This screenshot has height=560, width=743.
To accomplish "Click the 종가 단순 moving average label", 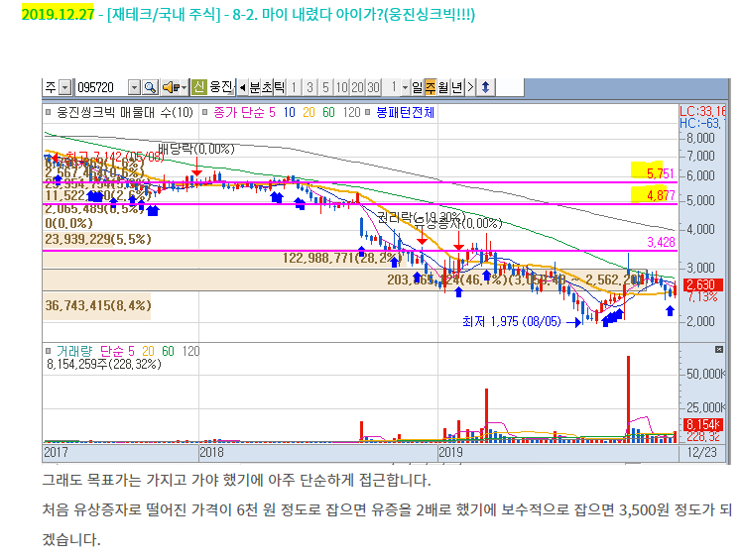I will click(244, 113).
